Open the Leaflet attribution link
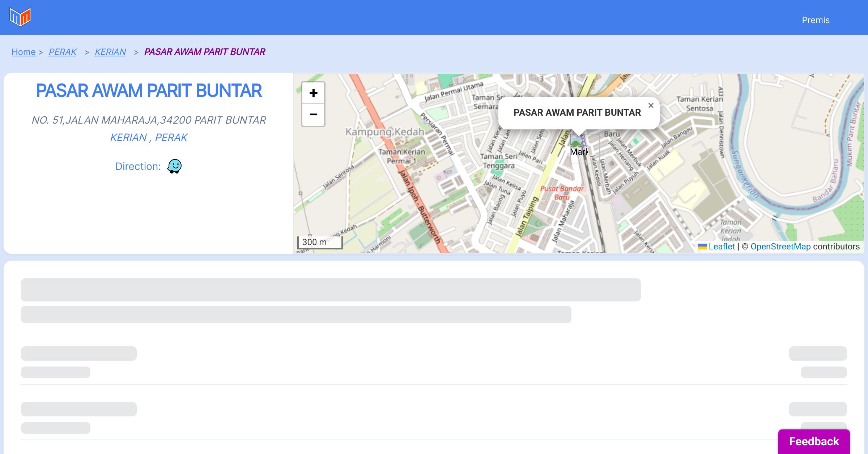This screenshot has height=454, width=868. click(722, 247)
